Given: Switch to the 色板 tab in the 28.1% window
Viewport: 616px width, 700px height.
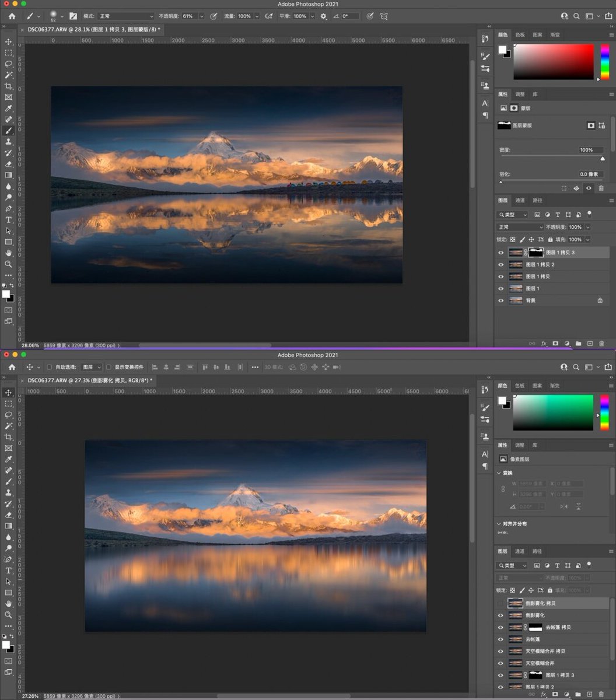Looking at the screenshot, I should coord(520,35).
